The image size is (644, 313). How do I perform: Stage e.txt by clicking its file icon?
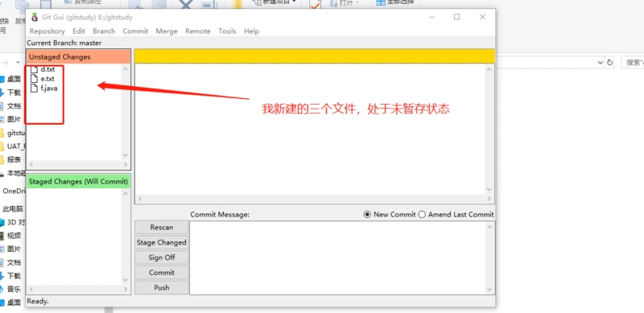click(x=35, y=79)
